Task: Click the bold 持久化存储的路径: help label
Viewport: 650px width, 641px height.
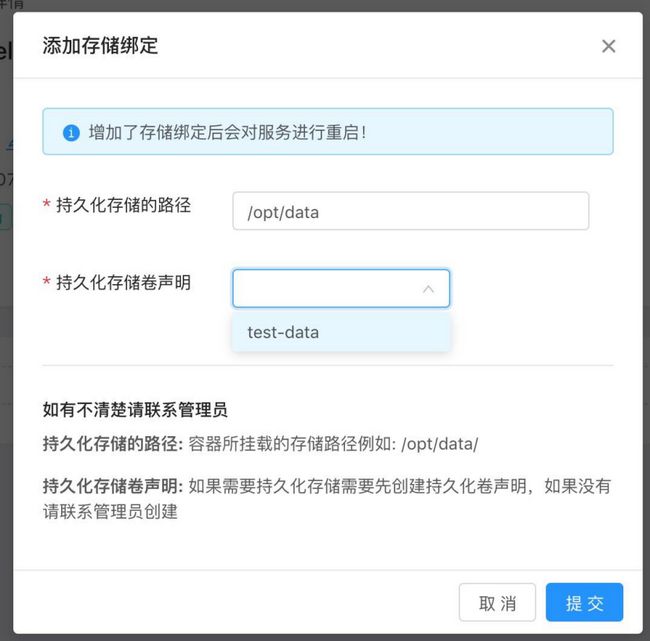Action: pos(113,444)
